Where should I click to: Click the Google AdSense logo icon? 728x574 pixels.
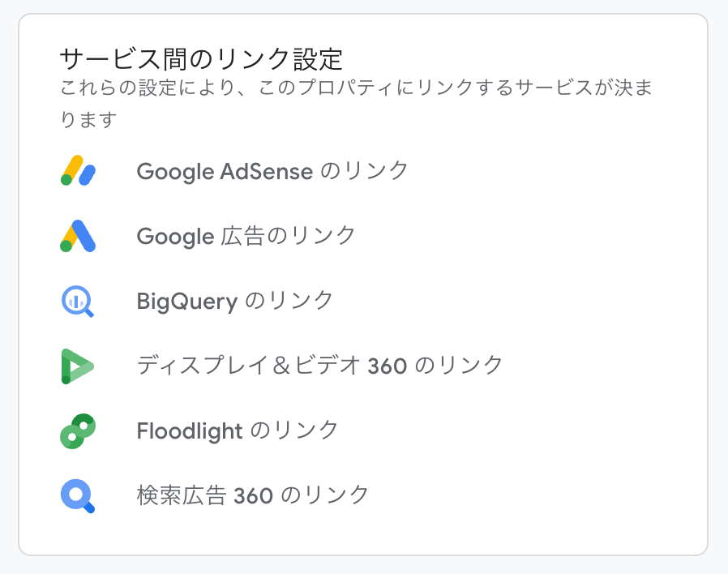click(79, 171)
